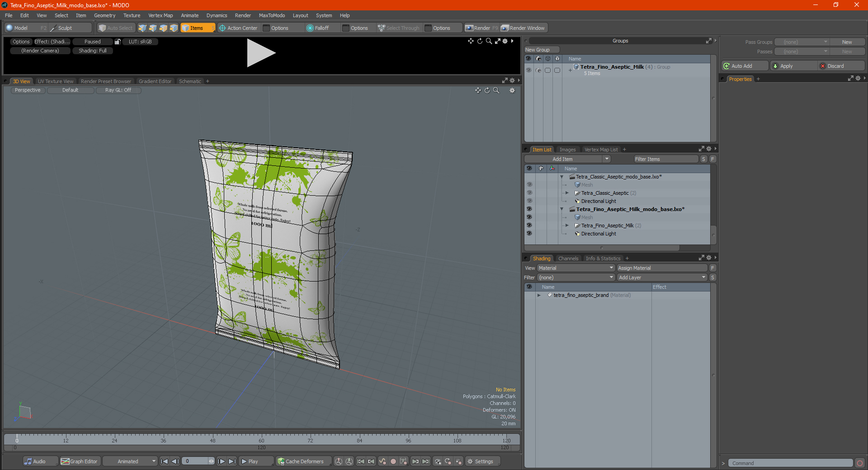868x470 pixels.
Task: Click the Auto Add button
Action: (x=745, y=66)
